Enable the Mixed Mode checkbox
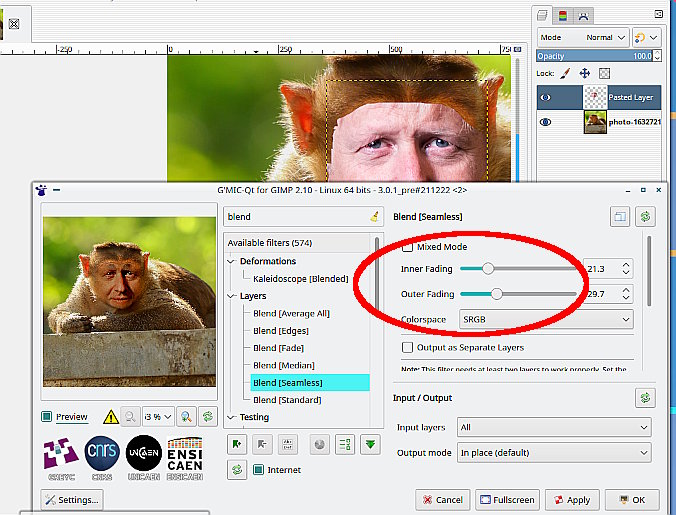This screenshot has height=515, width=676. point(407,247)
